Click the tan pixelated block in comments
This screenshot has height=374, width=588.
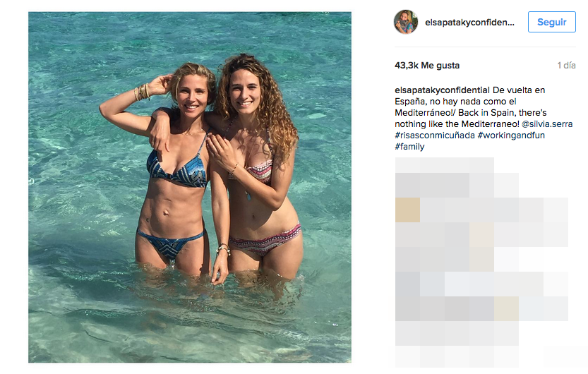pos(407,210)
